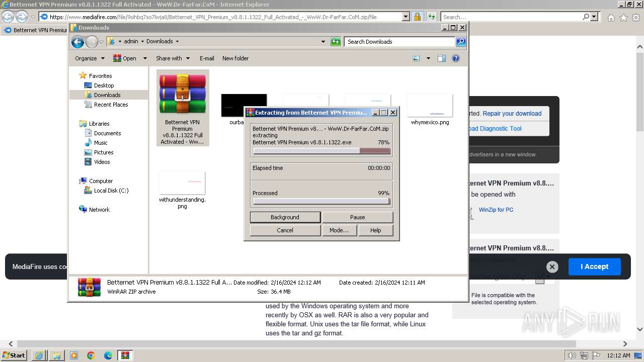
Task: Dismiss the MediaFire cookie banner with X
Action: 552,267
